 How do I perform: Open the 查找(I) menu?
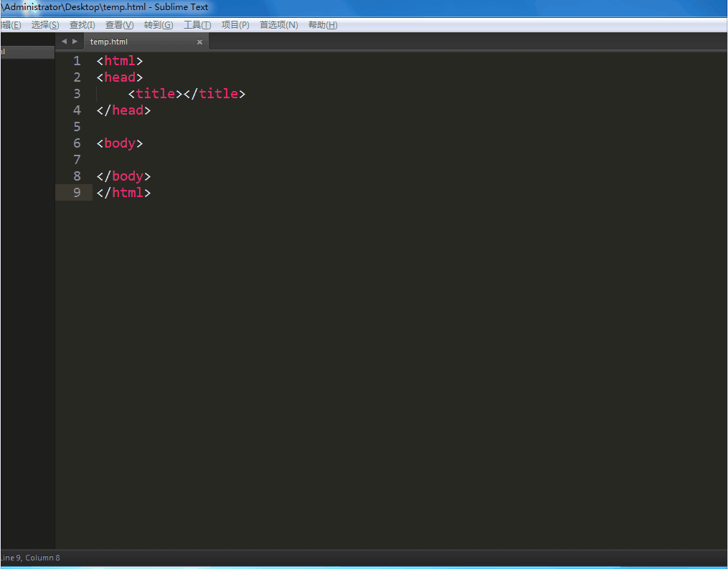coord(82,25)
